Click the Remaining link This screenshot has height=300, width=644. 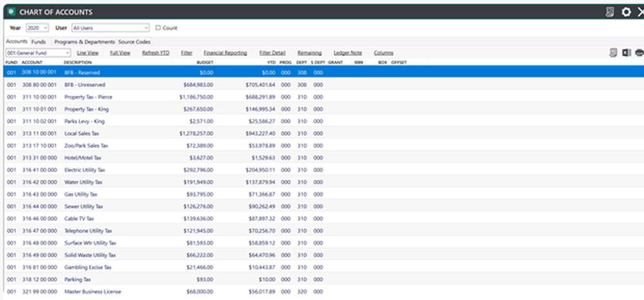pos(310,53)
